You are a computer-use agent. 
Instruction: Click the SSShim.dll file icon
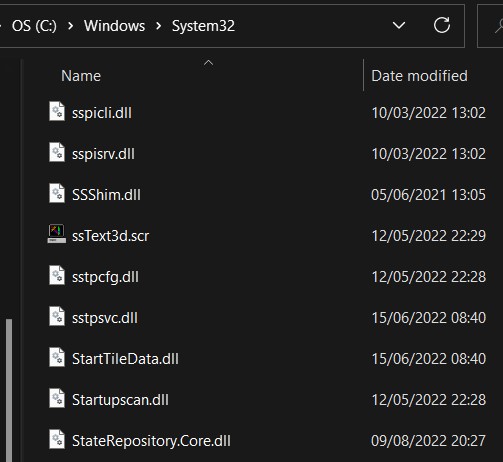pyautogui.click(x=57, y=193)
